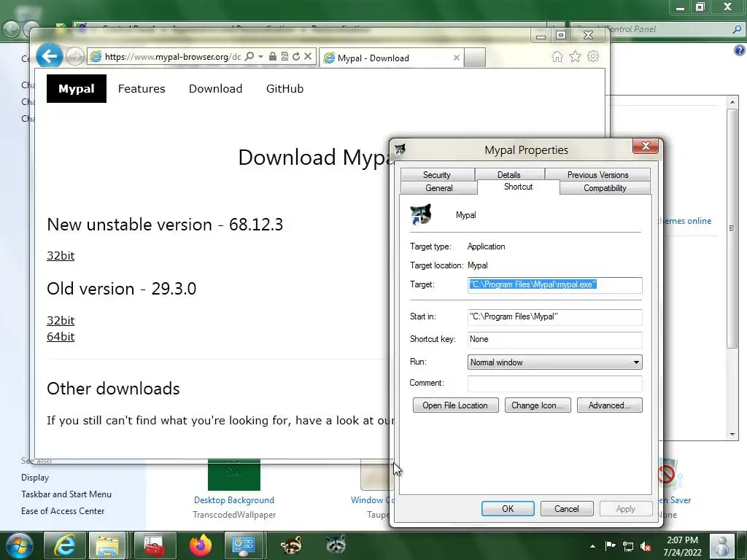This screenshot has width=747, height=560.
Task: Open Windows Explorer from the taskbar
Action: point(107,545)
